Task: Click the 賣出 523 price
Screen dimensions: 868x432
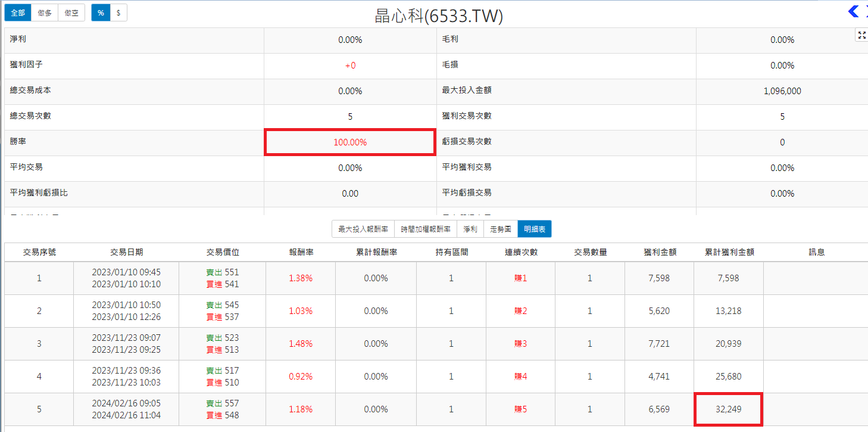Action: tap(223, 337)
